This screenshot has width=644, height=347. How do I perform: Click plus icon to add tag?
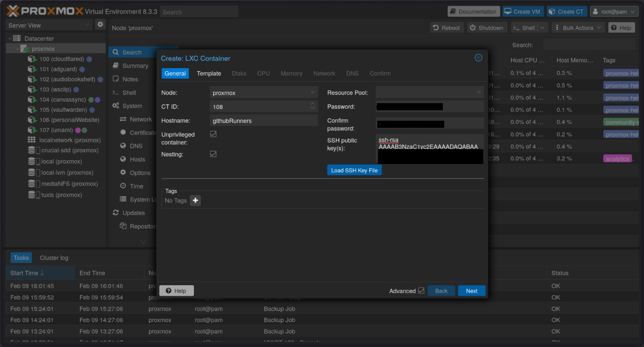tap(195, 201)
